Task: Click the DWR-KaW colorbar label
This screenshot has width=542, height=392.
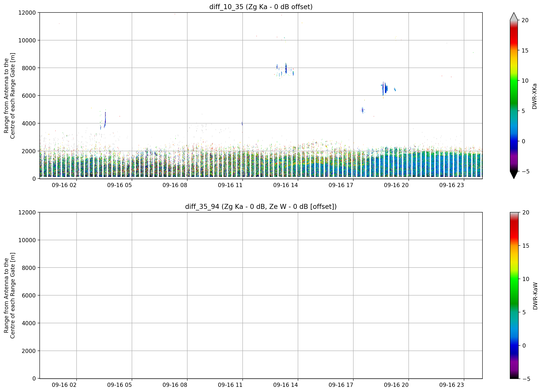Action: coord(535,296)
